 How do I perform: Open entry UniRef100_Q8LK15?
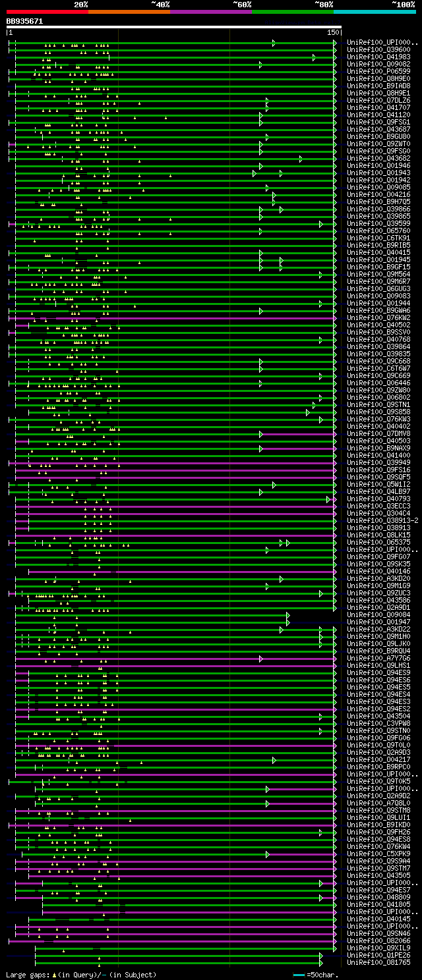coord(378,535)
